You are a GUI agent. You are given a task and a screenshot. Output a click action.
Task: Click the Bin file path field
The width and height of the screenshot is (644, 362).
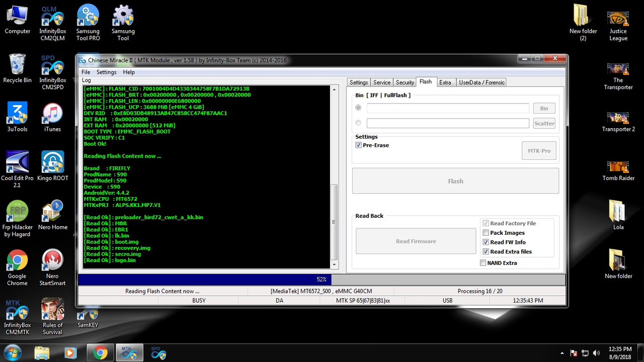(x=448, y=108)
